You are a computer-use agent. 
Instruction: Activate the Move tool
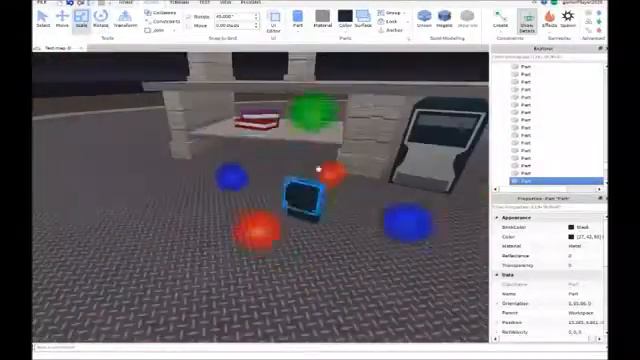[62, 19]
